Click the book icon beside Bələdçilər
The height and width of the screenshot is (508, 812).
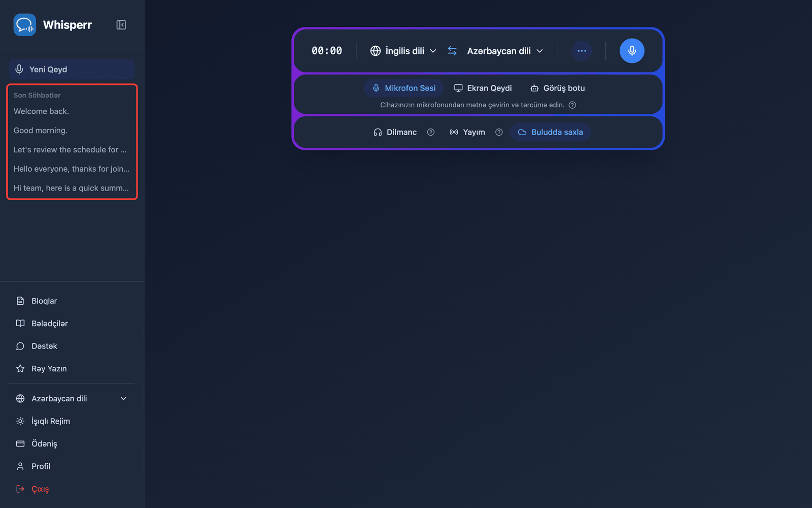click(20, 324)
